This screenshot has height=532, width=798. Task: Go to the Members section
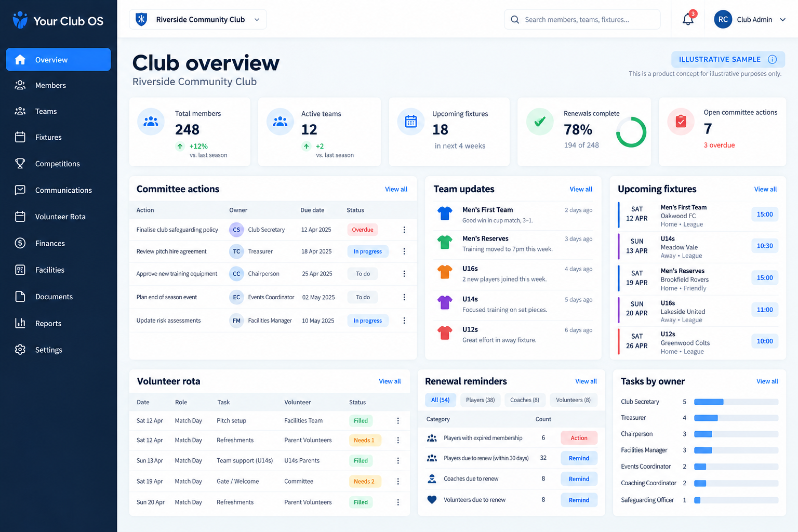pyautogui.click(x=58, y=85)
